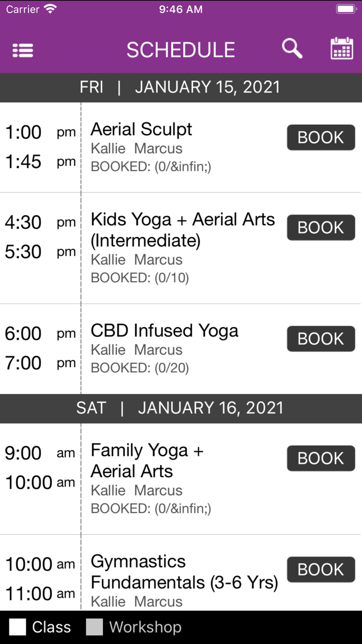Viewport: 362px width, 644px height.
Task: Open the calendar date picker icon
Action: click(x=342, y=48)
